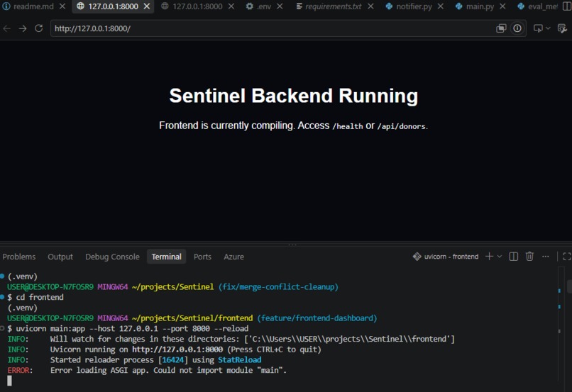Select the Terminal panel tab
Image resolution: width=572 pixels, height=392 pixels.
point(166,257)
